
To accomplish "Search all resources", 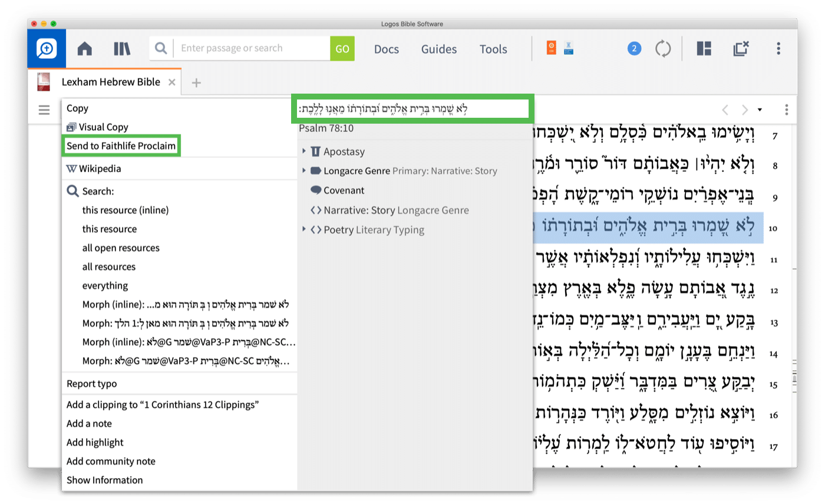I will (x=109, y=267).
